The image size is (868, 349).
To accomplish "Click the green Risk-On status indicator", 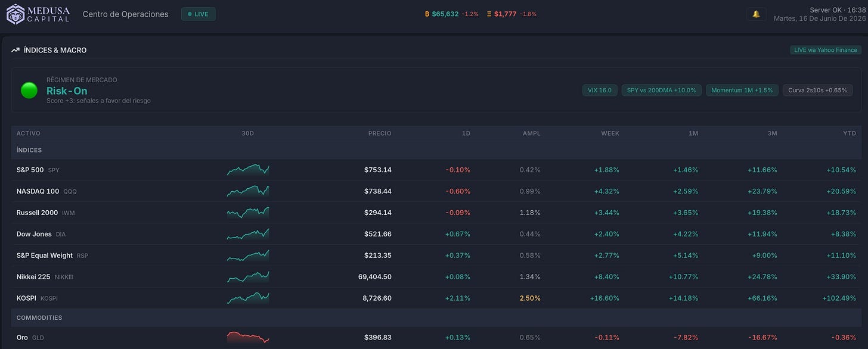I will 29,91.
